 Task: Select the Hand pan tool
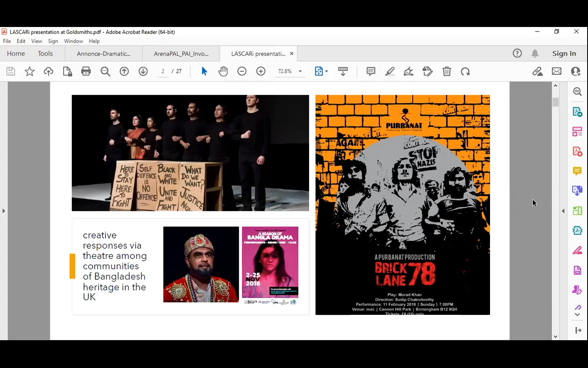click(223, 72)
